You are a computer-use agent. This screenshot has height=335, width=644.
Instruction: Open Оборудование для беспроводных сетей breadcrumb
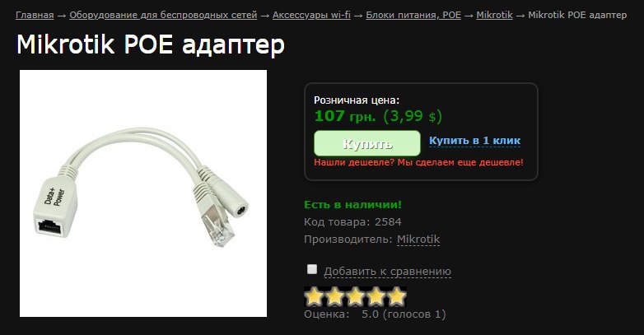(163, 15)
